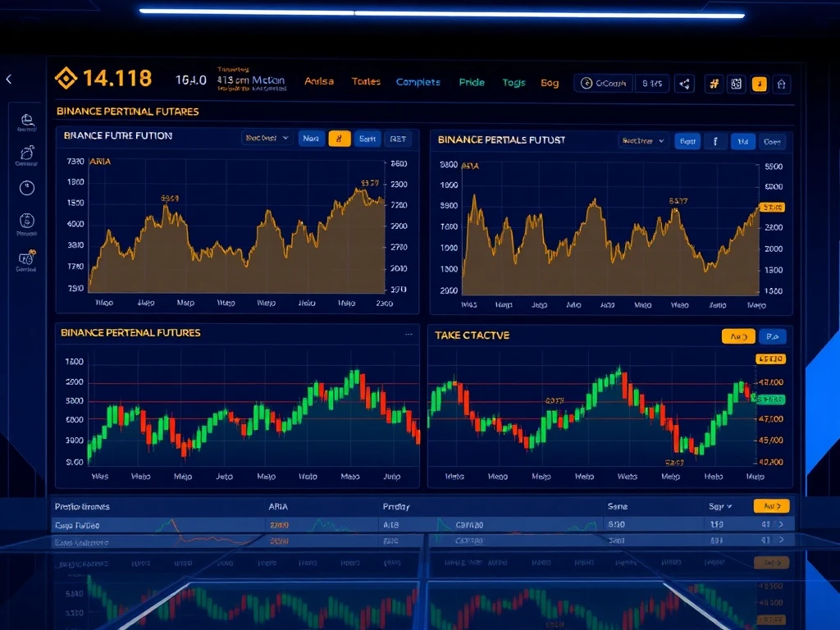Toggle the 'RET' button on left chart
This screenshot has width=840, height=630.
398,139
